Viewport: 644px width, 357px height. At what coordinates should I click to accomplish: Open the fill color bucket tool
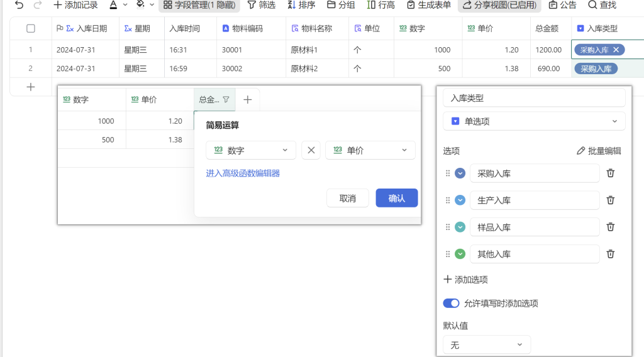(140, 5)
